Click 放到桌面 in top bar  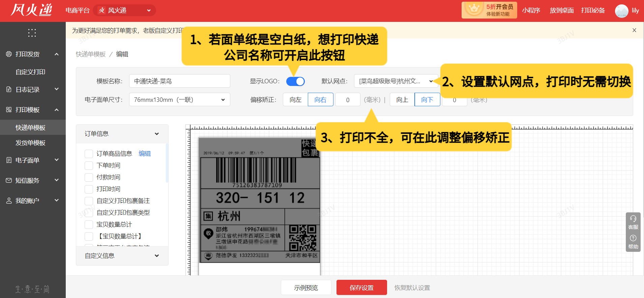562,10
